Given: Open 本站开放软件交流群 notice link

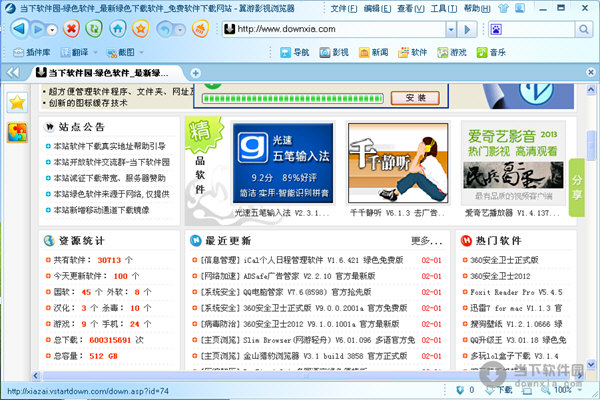Looking at the screenshot, I should point(111,162).
